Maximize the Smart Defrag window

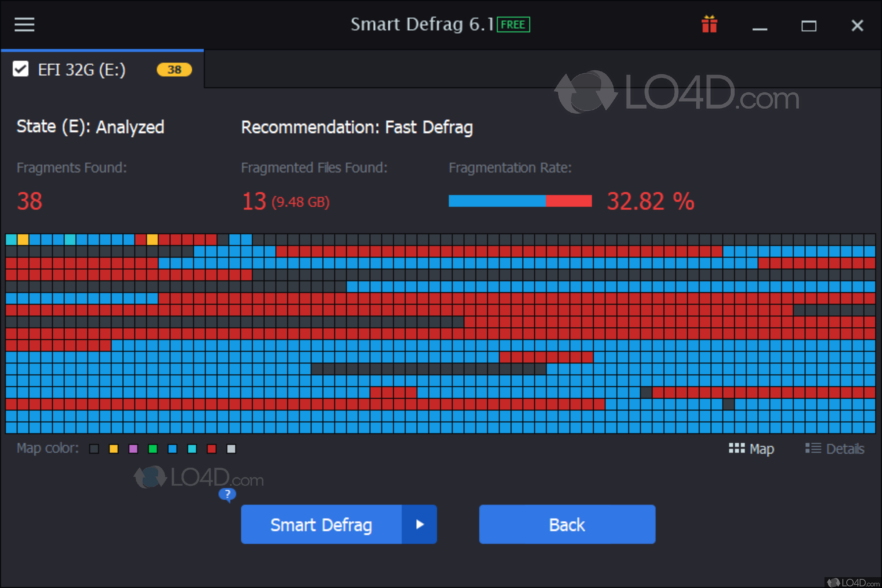coord(808,26)
